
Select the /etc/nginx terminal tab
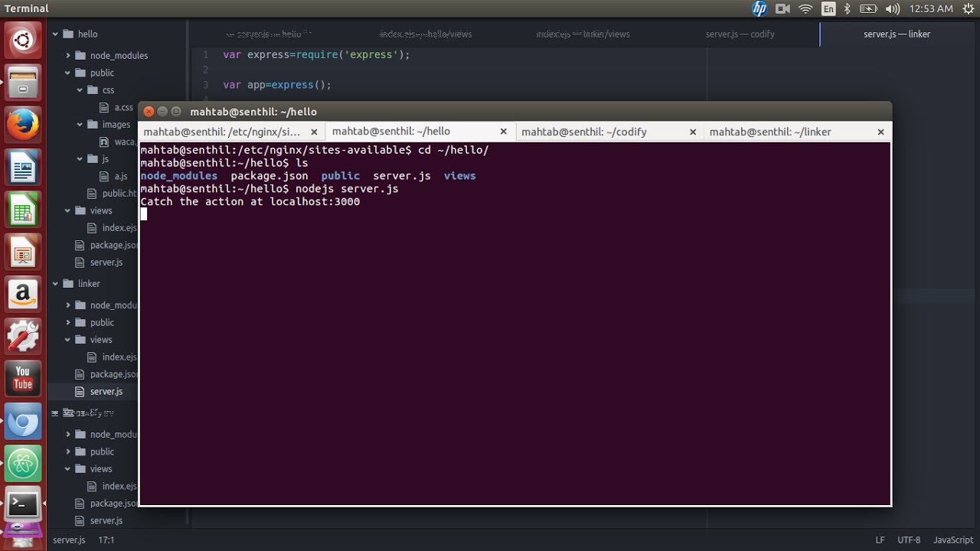pos(222,132)
